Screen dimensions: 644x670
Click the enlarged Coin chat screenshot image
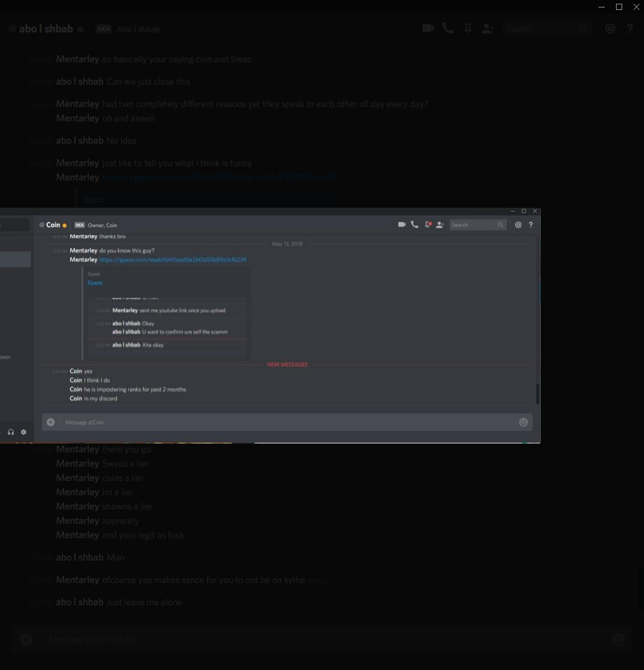(270, 325)
